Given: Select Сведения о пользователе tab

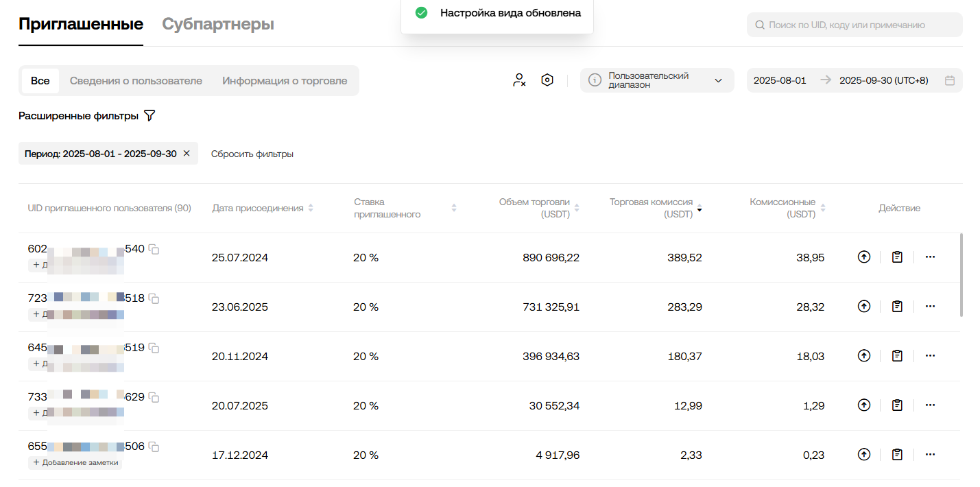Looking at the screenshot, I should coord(136,81).
